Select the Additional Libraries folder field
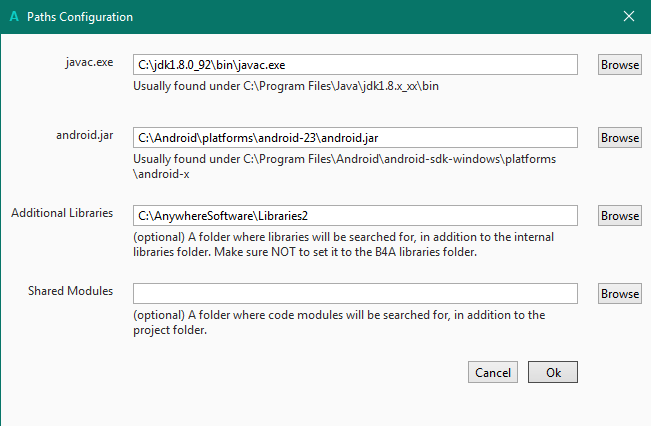This screenshot has width=651, height=426. (x=355, y=215)
